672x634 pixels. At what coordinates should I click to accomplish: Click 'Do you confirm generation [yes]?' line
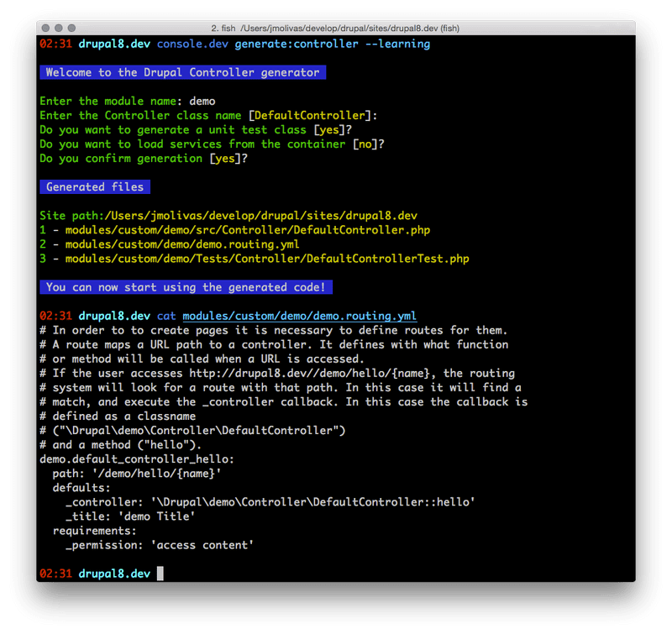point(144,159)
